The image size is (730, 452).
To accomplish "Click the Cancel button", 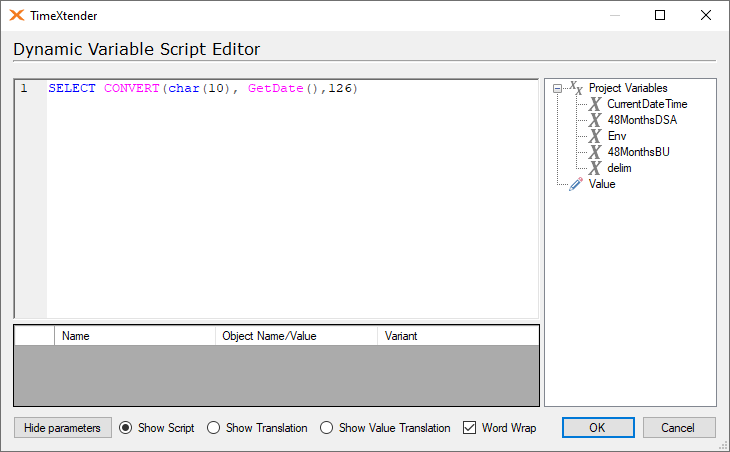I will pyautogui.click(x=679, y=427).
